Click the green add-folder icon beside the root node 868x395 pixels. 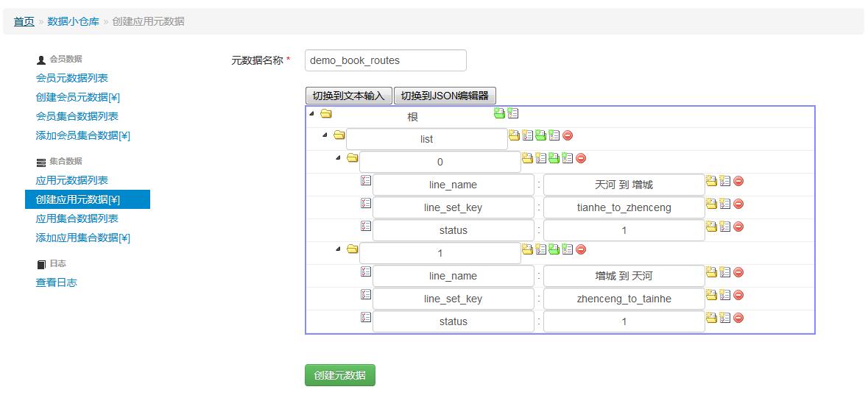pyautogui.click(x=499, y=113)
